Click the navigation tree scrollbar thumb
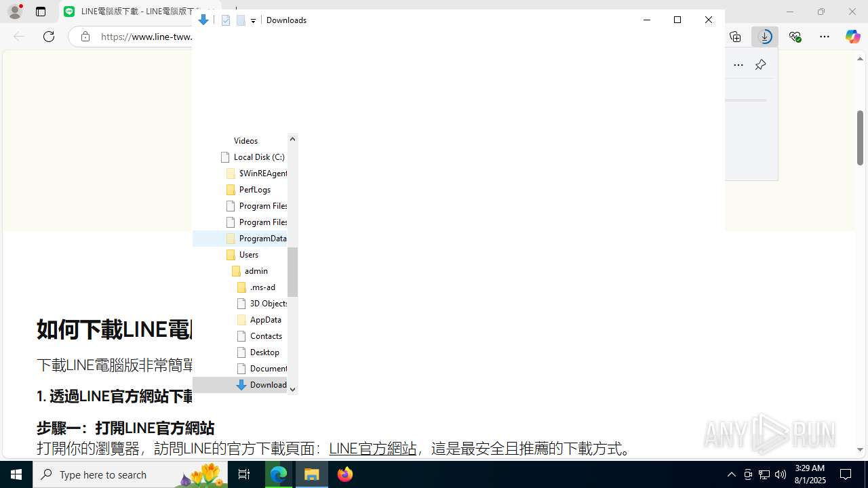868x488 pixels. click(x=292, y=272)
